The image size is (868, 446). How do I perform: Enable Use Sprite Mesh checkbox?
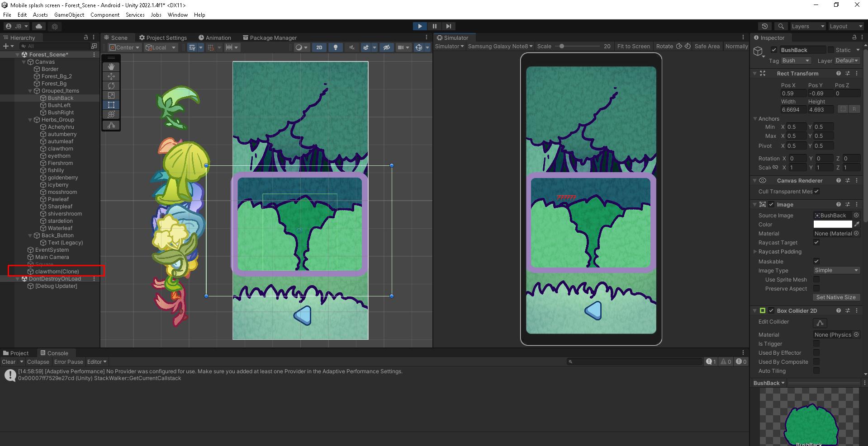pos(816,280)
